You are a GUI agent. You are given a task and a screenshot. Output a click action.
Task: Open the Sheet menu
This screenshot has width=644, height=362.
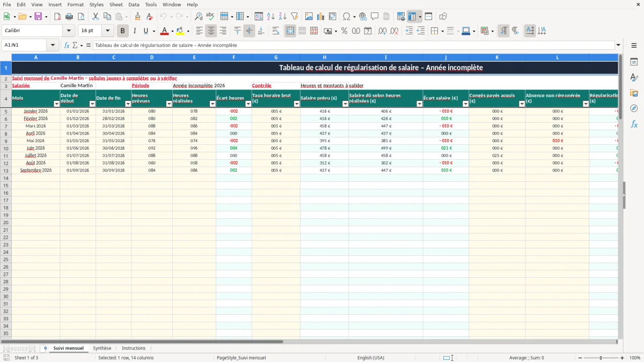click(x=116, y=4)
